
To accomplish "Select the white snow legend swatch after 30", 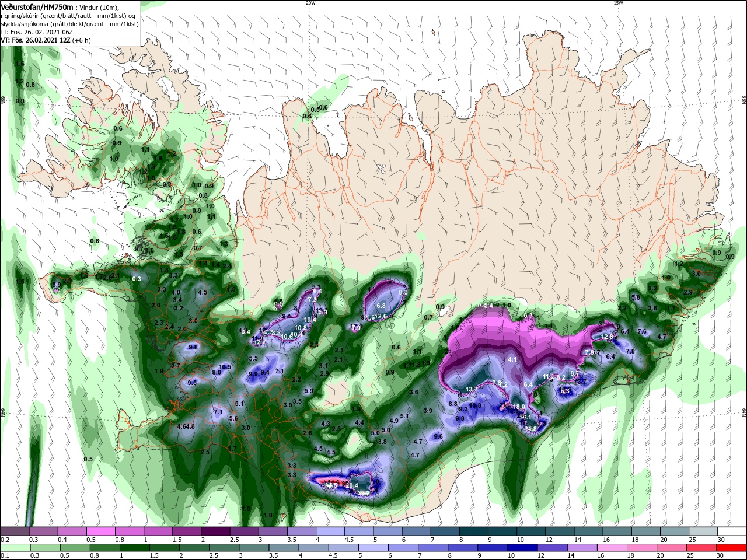I will 732,531.
